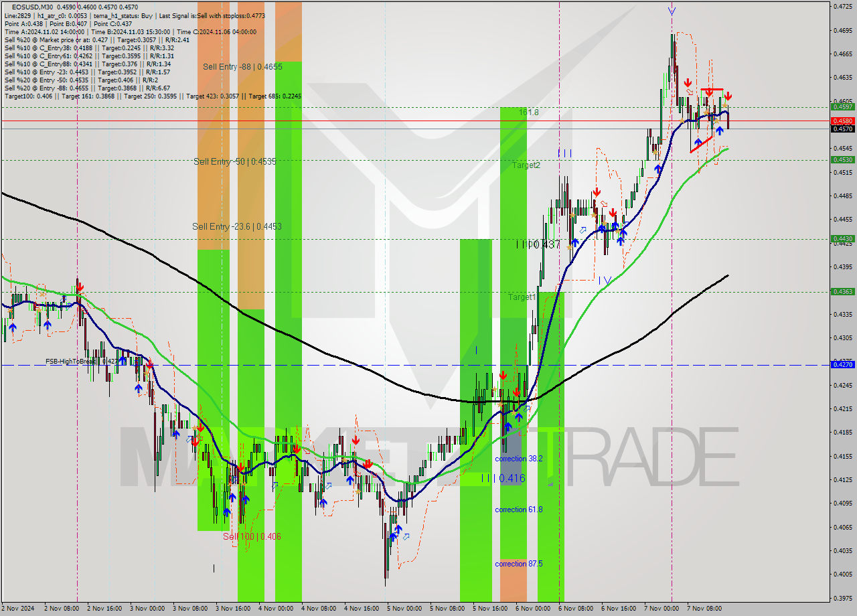Click the 'Sell Entry -50 | 0.4535' label
The height and width of the screenshot is (616, 857).
click(235, 161)
